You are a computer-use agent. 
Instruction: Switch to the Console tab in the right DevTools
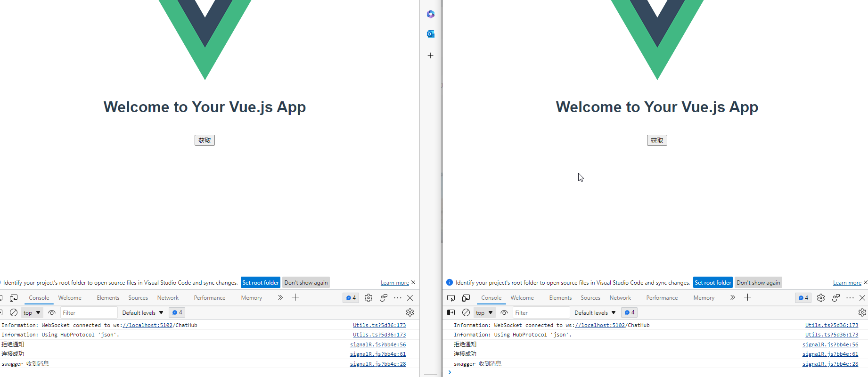pos(491,298)
